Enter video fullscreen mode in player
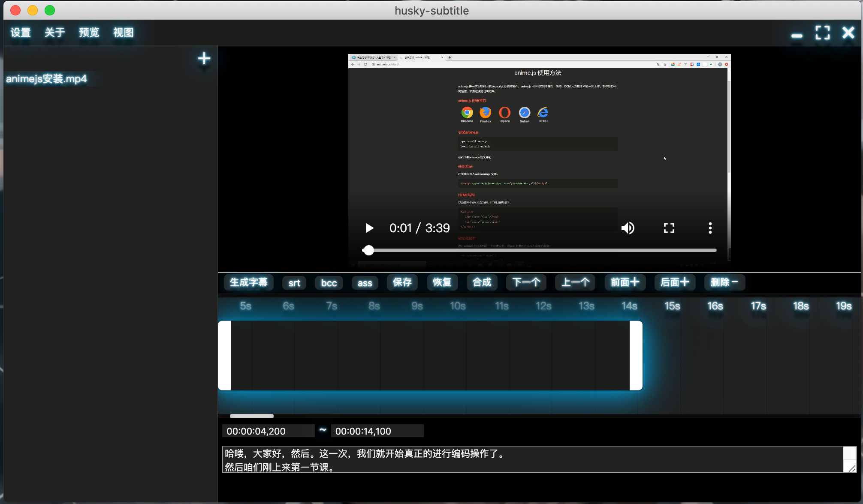 coord(669,228)
